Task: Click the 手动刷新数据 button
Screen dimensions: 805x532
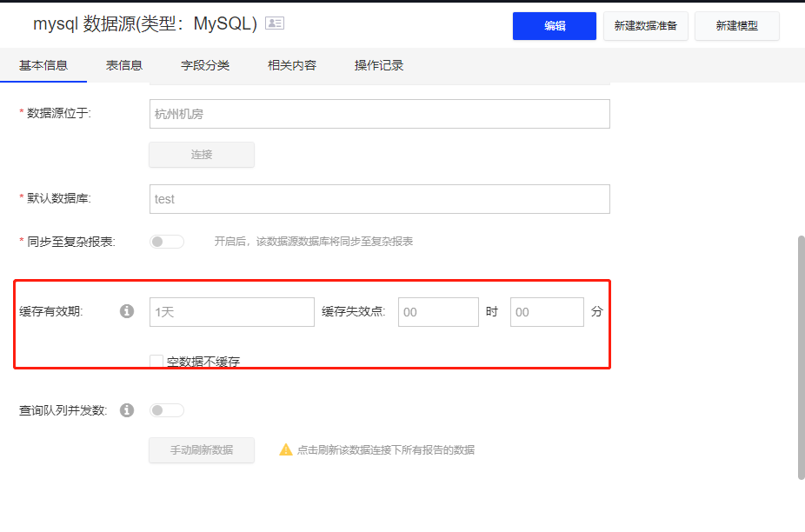Action: tap(201, 449)
